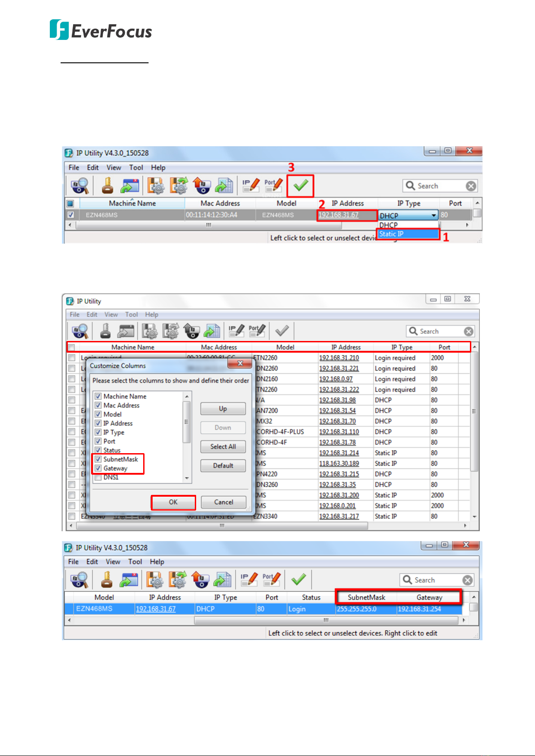
Task: Click Cancel in Customize Columns dialog
Action: coord(224,502)
